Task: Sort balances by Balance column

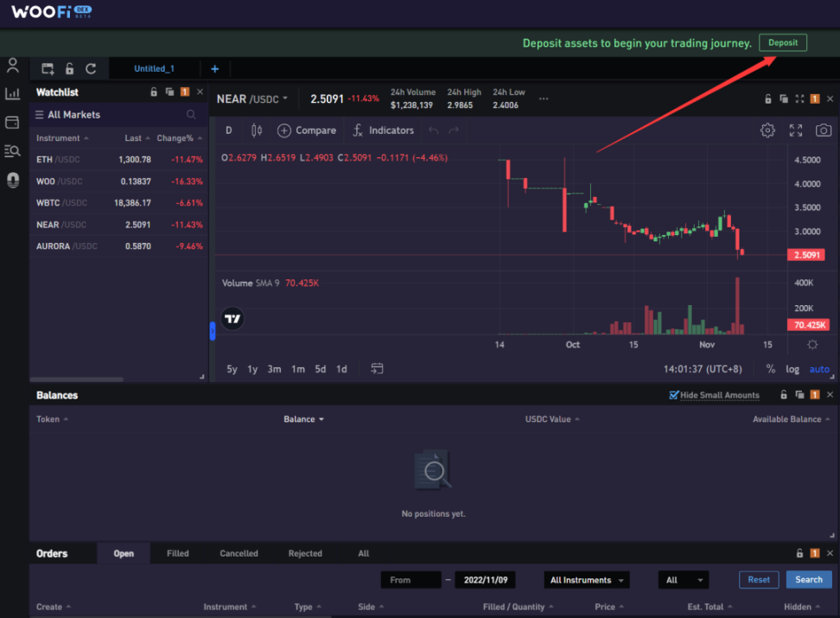Action: click(x=303, y=419)
